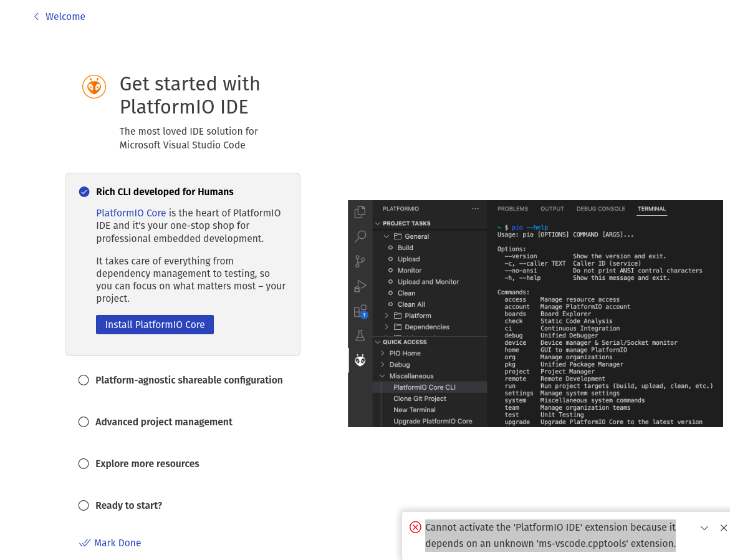Click the 'most loved IDE solution' subtitle
The width and height of the screenshot is (730, 560).
click(188, 138)
